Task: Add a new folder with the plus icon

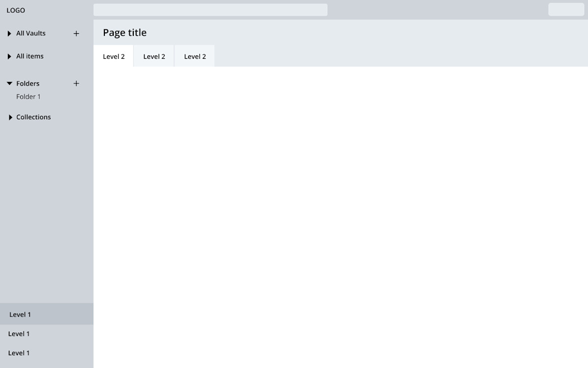Action: pos(76,83)
